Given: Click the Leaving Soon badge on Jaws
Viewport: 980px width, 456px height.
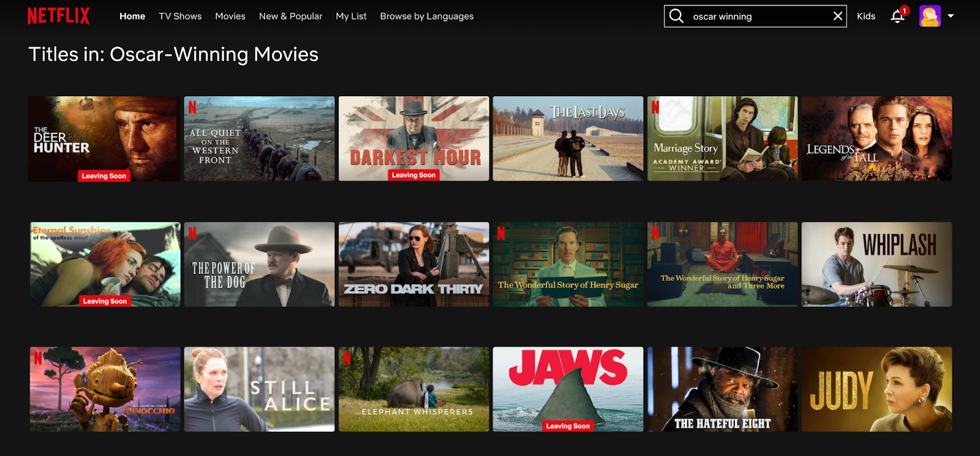Looking at the screenshot, I should tap(568, 426).
